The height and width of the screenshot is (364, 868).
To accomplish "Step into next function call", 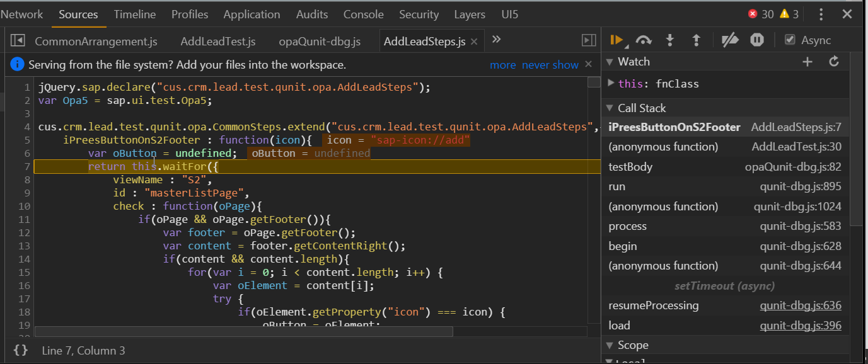I will point(670,40).
